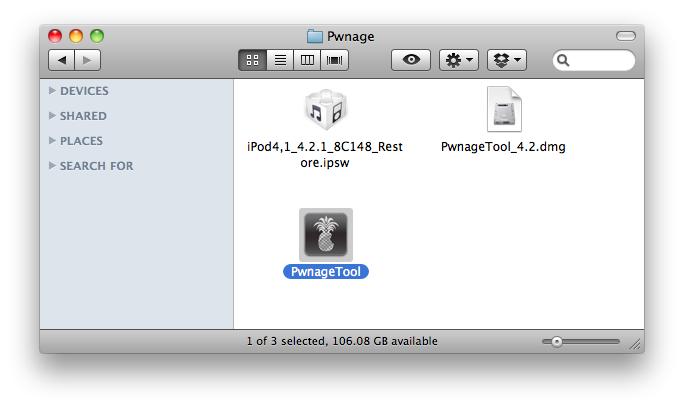Select the PwnageTool_4.2.dmg disk image icon

(504, 109)
